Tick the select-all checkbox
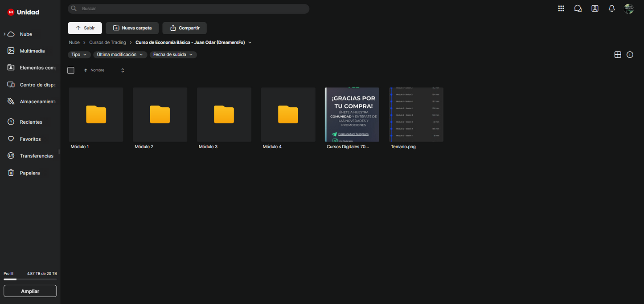This screenshot has width=644, height=304. point(71,70)
